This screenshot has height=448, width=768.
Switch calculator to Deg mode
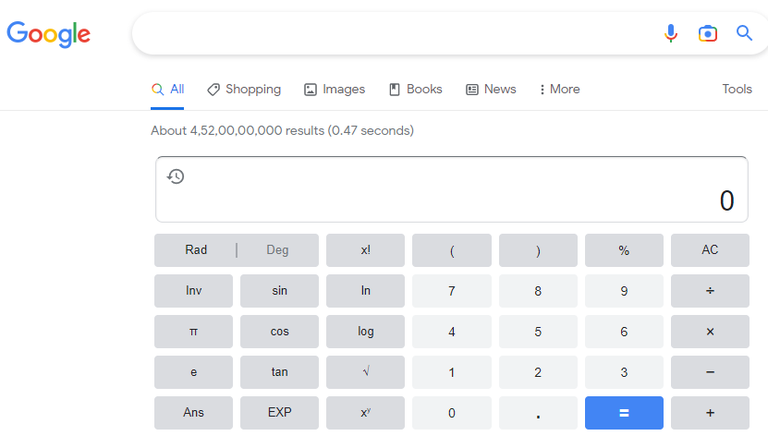[277, 250]
